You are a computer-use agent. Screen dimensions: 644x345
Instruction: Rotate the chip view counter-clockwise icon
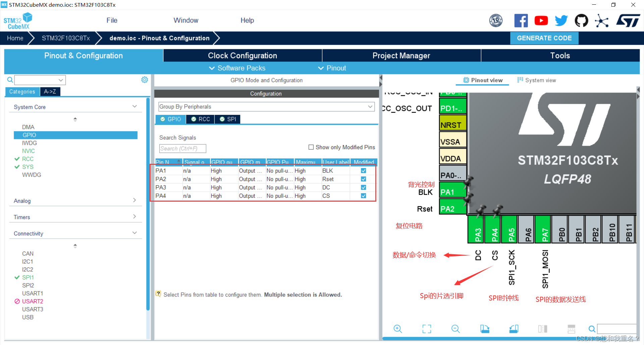[x=514, y=329]
